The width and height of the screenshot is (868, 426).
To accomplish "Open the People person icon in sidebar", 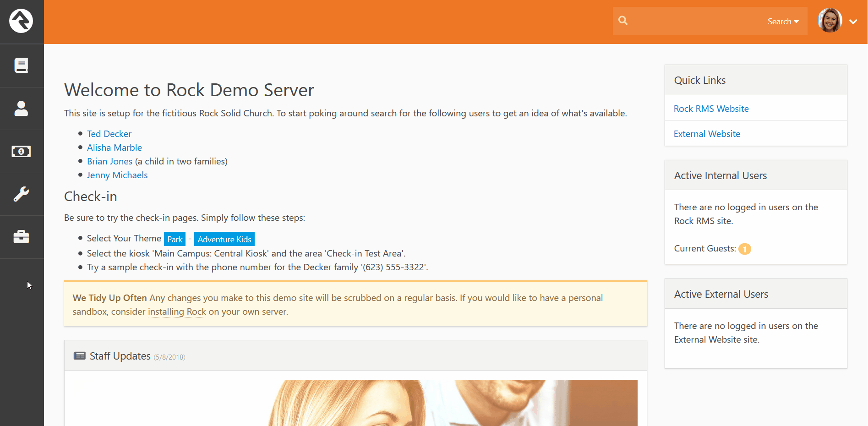I will [x=21, y=109].
